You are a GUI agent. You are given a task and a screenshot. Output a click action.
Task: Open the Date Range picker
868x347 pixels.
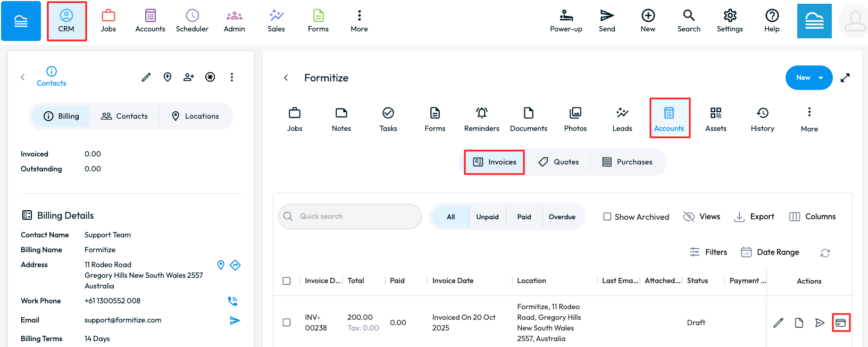click(770, 252)
